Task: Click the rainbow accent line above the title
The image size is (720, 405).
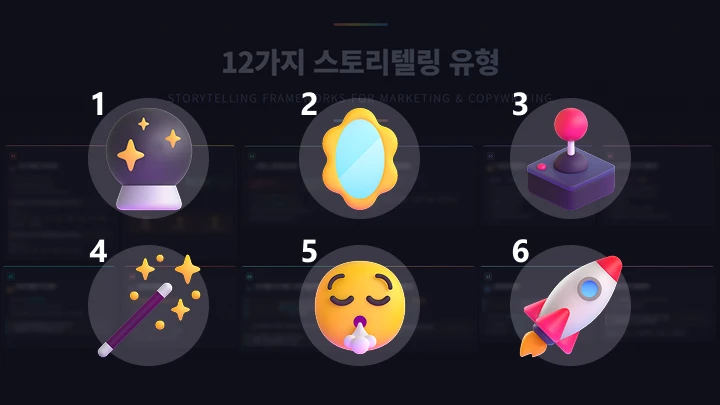Action: click(360, 24)
